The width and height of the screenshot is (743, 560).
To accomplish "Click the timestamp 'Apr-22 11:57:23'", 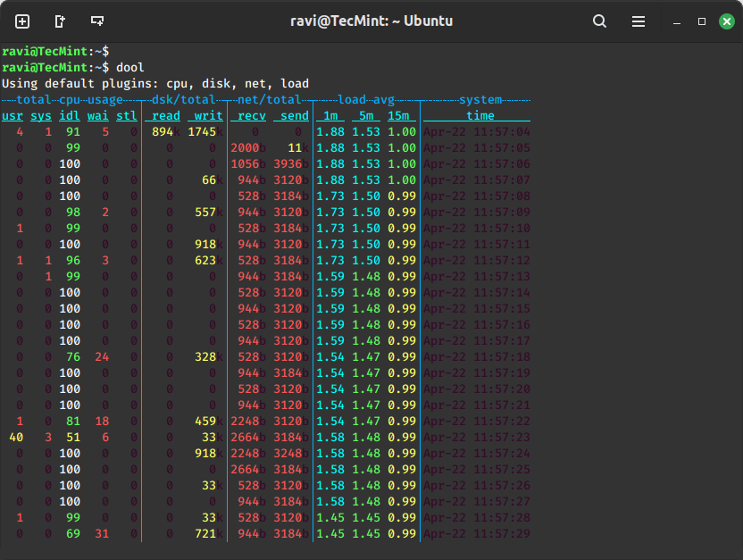I will (x=476, y=438).
